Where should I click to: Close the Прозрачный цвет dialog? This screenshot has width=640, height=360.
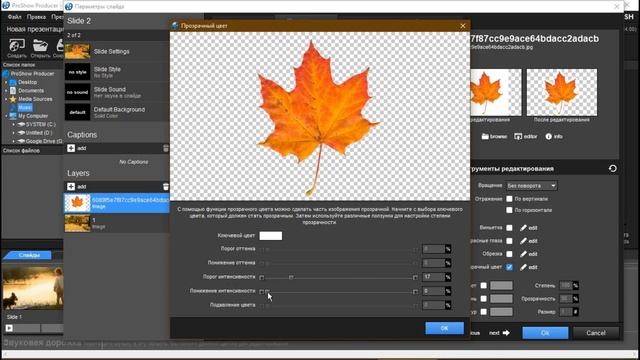click(x=463, y=26)
